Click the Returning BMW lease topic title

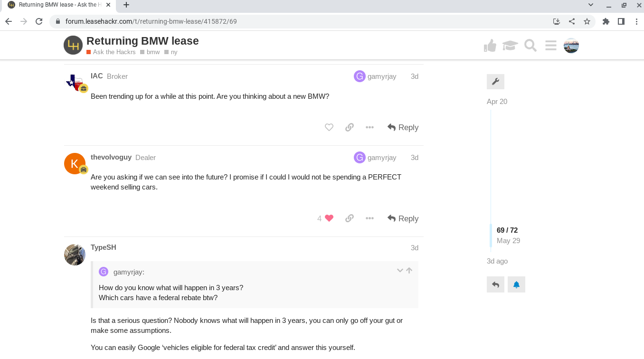(x=142, y=41)
